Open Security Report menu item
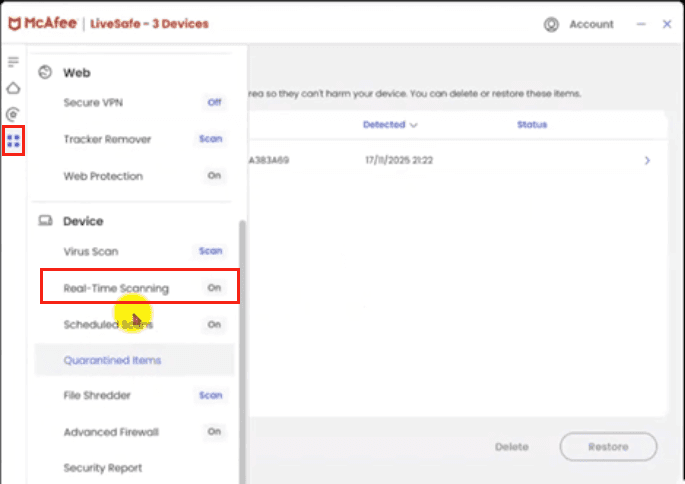 point(103,468)
